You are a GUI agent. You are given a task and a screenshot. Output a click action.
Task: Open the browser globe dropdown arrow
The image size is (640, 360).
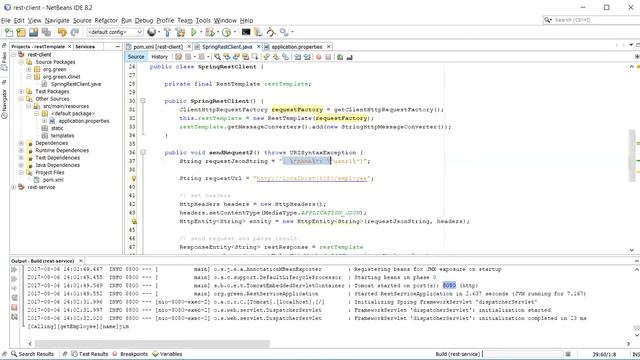point(158,32)
